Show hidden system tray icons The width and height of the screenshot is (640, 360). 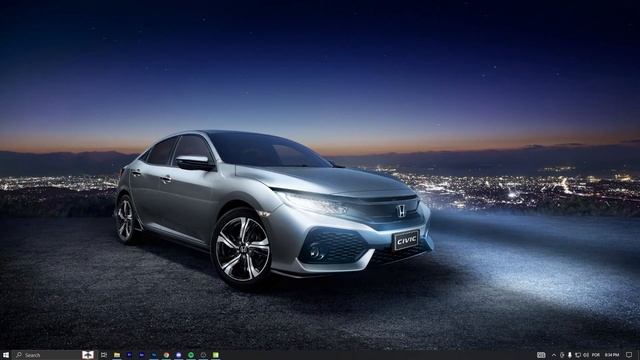[554, 355]
